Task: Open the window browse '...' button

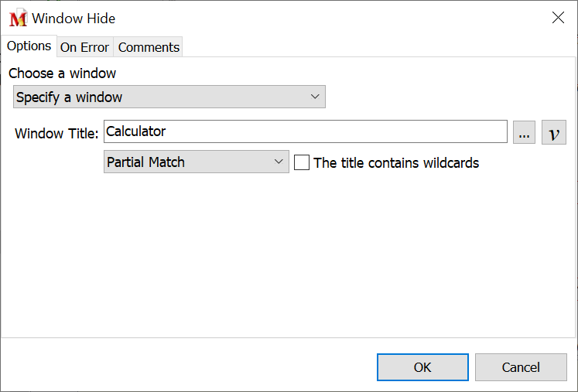Action: [524, 132]
